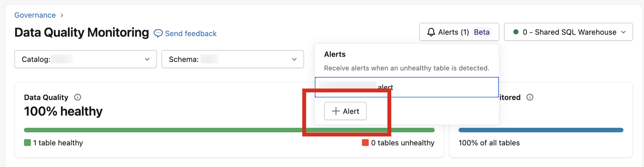Open the Catalog dropdown
This screenshot has height=167, width=644.
click(x=85, y=59)
